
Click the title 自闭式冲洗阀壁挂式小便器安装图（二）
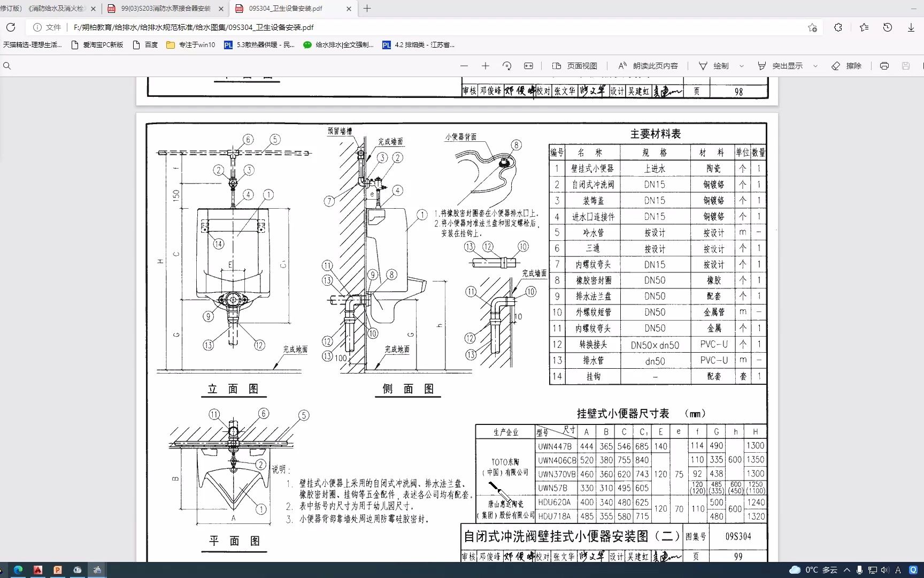(x=572, y=536)
